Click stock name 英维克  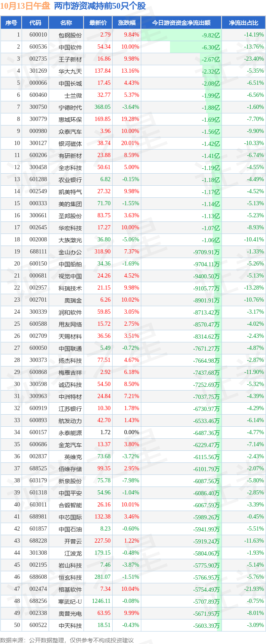73,457
